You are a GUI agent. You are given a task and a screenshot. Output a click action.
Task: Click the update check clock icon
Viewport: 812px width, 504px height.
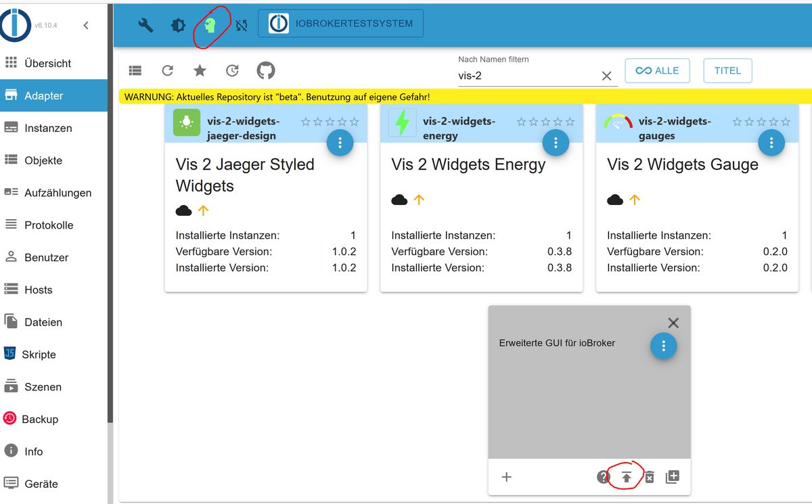click(x=232, y=70)
